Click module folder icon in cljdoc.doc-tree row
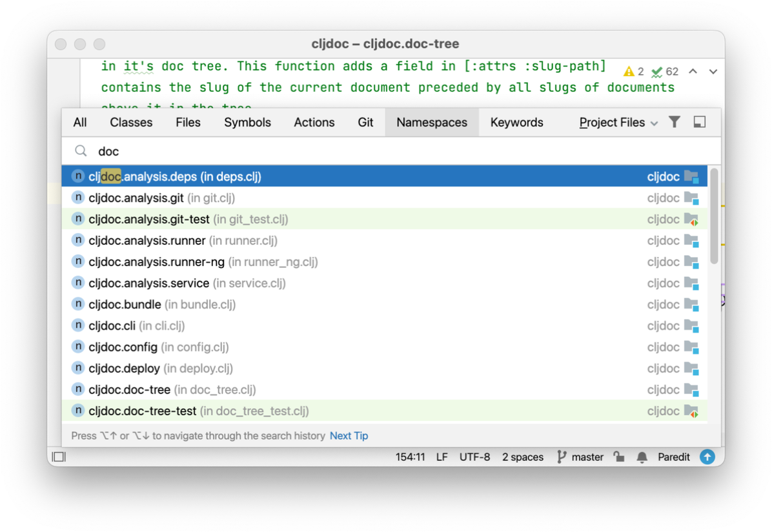The height and width of the screenshot is (532, 772). coord(691,390)
